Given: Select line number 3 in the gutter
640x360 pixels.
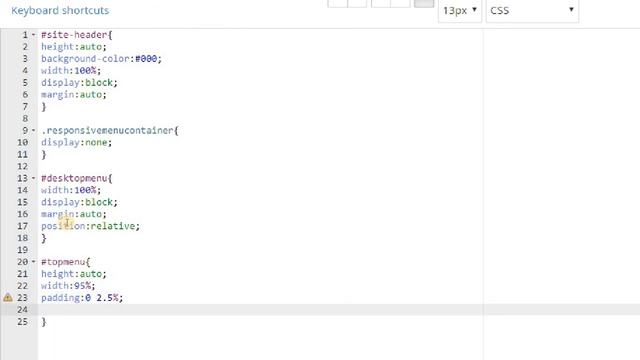Looking at the screenshot, I should pos(25,59).
